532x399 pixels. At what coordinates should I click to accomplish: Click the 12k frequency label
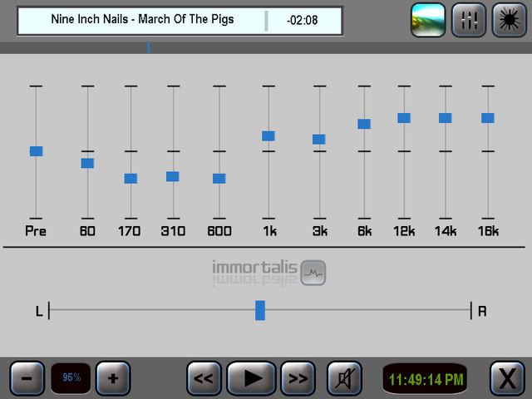tap(404, 231)
